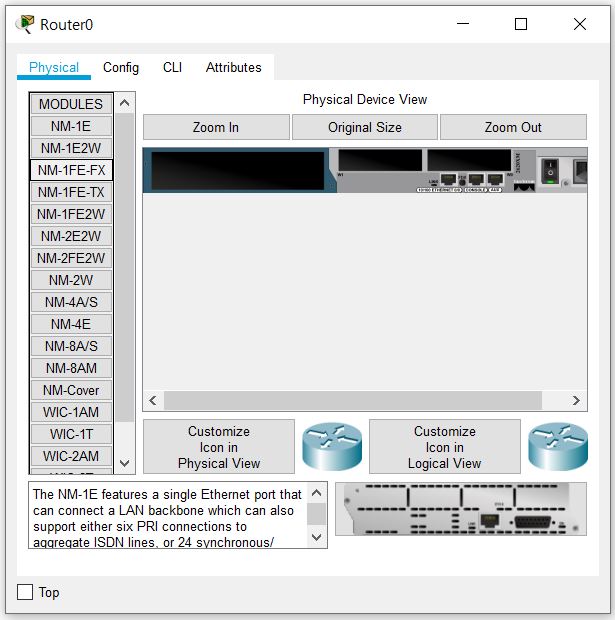Reset view with Original Size
Viewport: 615px width, 620px height.
365,127
